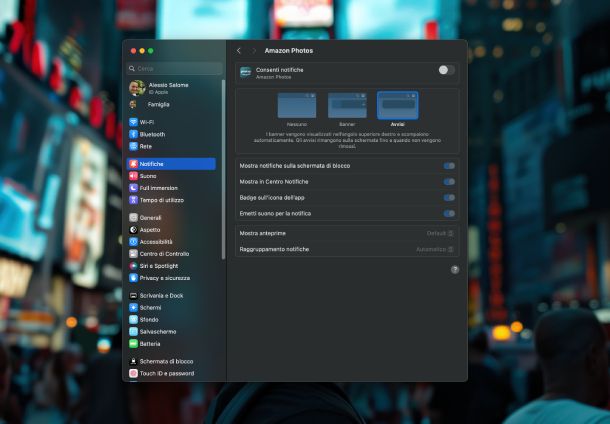This screenshot has height=424, width=610.
Task: Select the Avvisi notification style
Action: point(398,105)
